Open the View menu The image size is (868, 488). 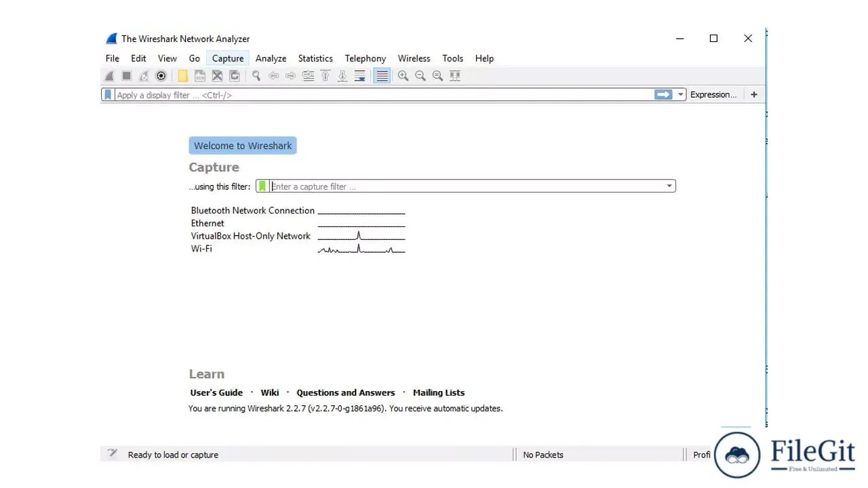click(167, 58)
